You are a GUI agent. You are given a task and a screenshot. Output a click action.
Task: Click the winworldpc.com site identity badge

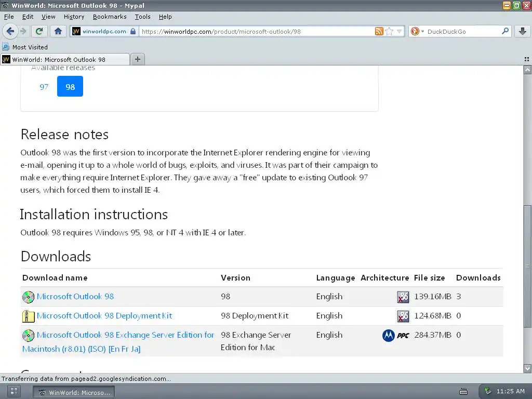click(104, 32)
